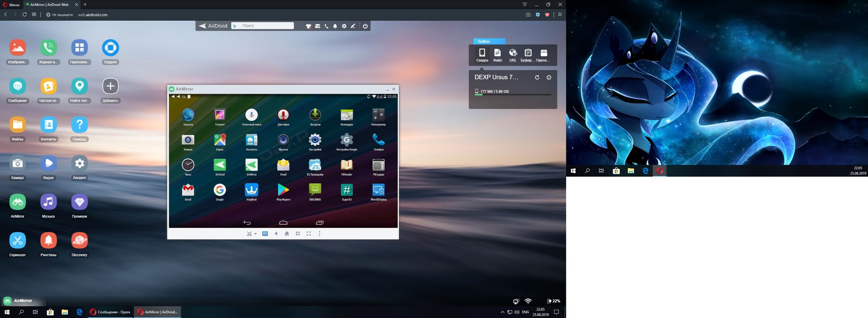The width and height of the screenshot is (868, 318).
Task: Open the Премиум diamond icon
Action: (x=79, y=202)
